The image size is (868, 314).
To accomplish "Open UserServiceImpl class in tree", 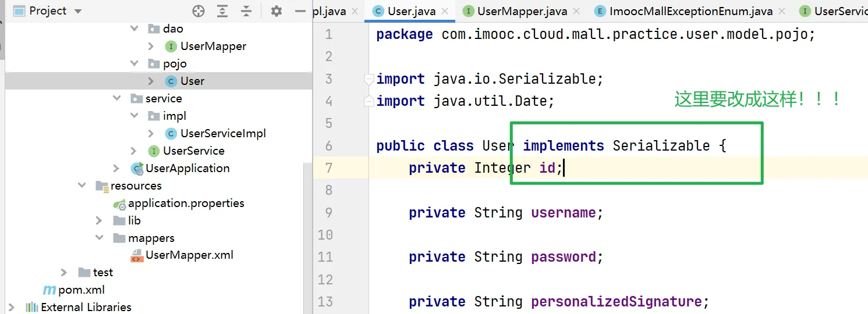I will 222,133.
